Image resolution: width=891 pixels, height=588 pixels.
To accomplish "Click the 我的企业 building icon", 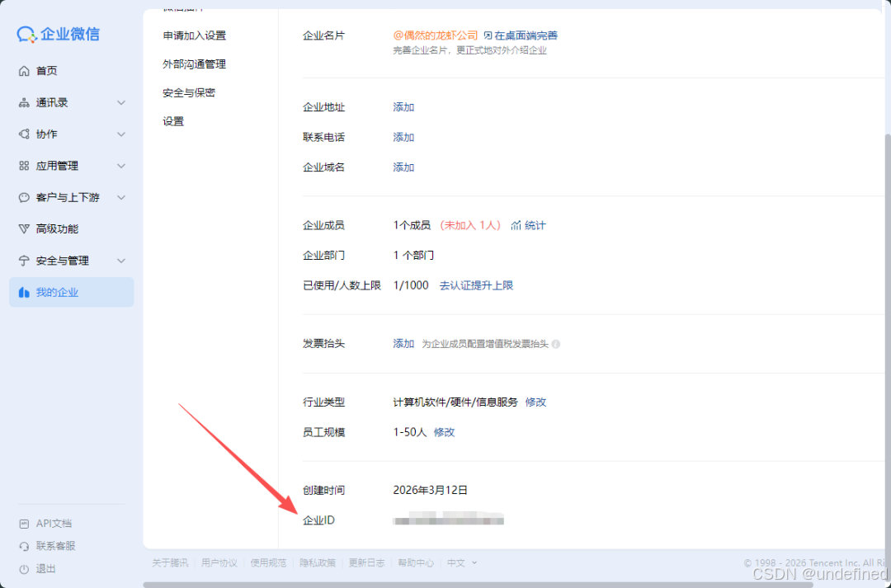I will [24, 293].
